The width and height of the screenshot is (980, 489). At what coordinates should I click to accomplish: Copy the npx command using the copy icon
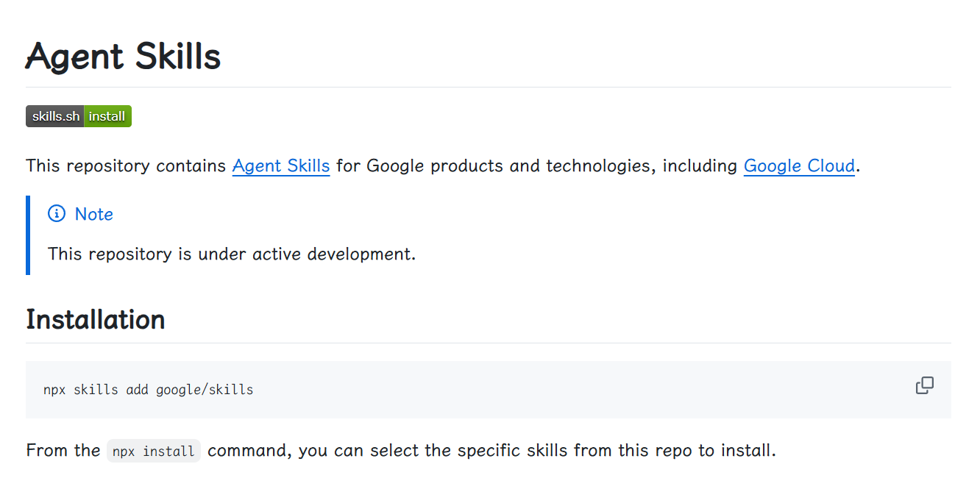pyautogui.click(x=924, y=385)
